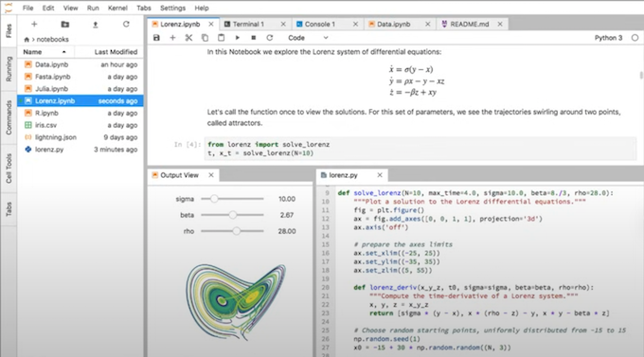Insert a cell below with plus icon
Screen dimensions: 644x357
pyautogui.click(x=172, y=38)
